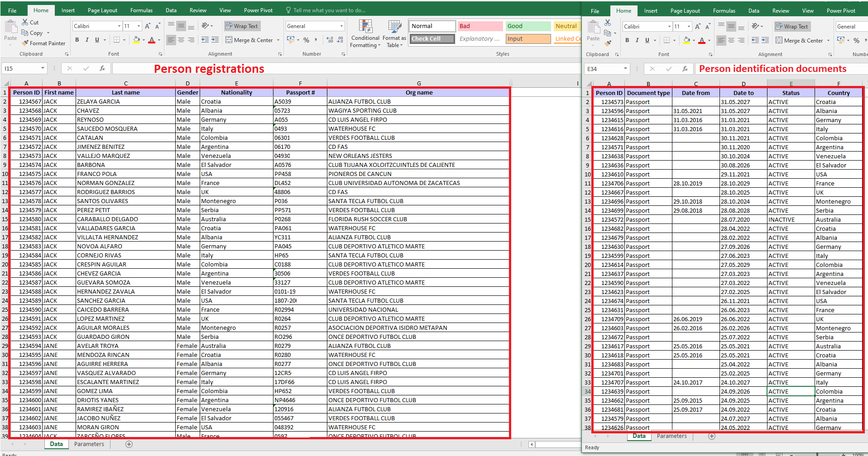The image size is (868, 456).
Task: Open the Parameters sheet tab
Action: click(x=89, y=444)
